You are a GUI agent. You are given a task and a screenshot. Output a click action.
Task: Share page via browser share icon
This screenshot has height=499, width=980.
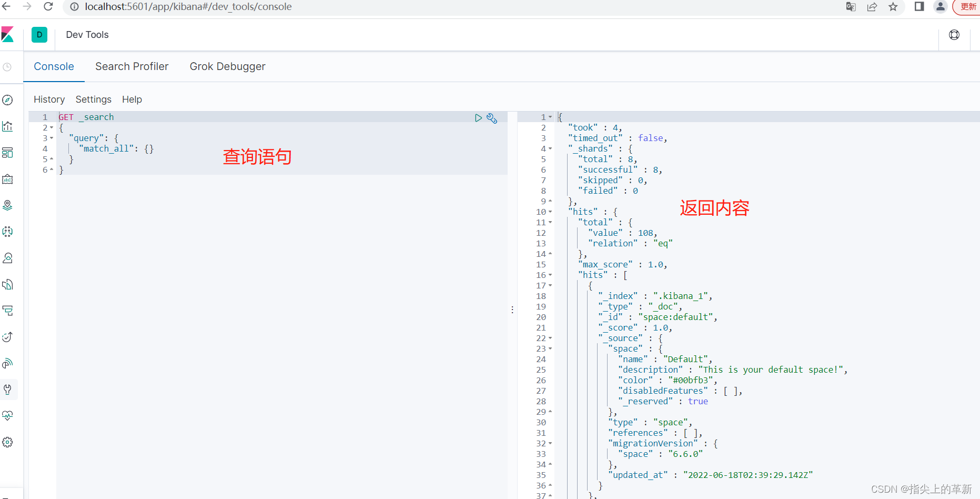pyautogui.click(x=872, y=6)
